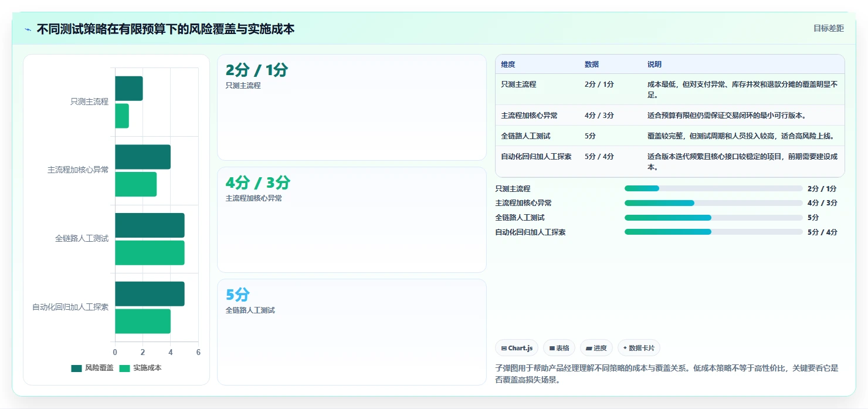This screenshot has height=409, width=868.
Task: Click 全链路人工测试 implementation cost chart bar
Action: pyautogui.click(x=150, y=253)
